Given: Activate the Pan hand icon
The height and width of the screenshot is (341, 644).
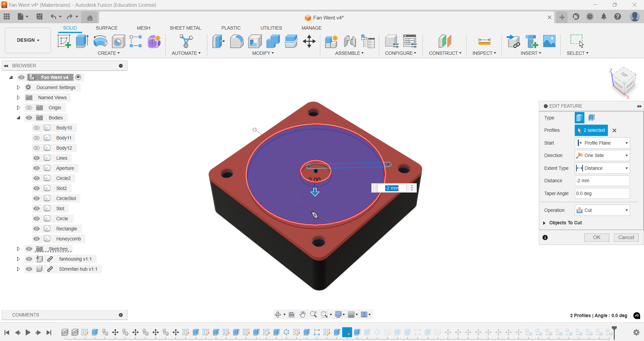Looking at the screenshot, I should [302, 314].
